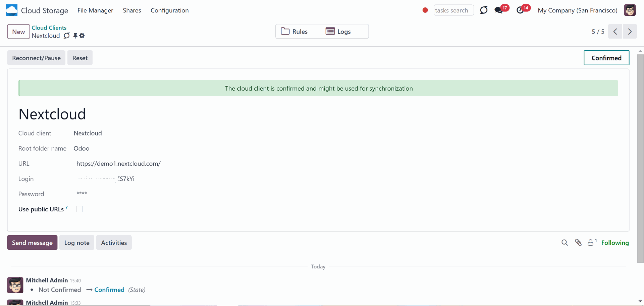Click the Login field value
The height and width of the screenshot is (306, 644).
(106, 179)
